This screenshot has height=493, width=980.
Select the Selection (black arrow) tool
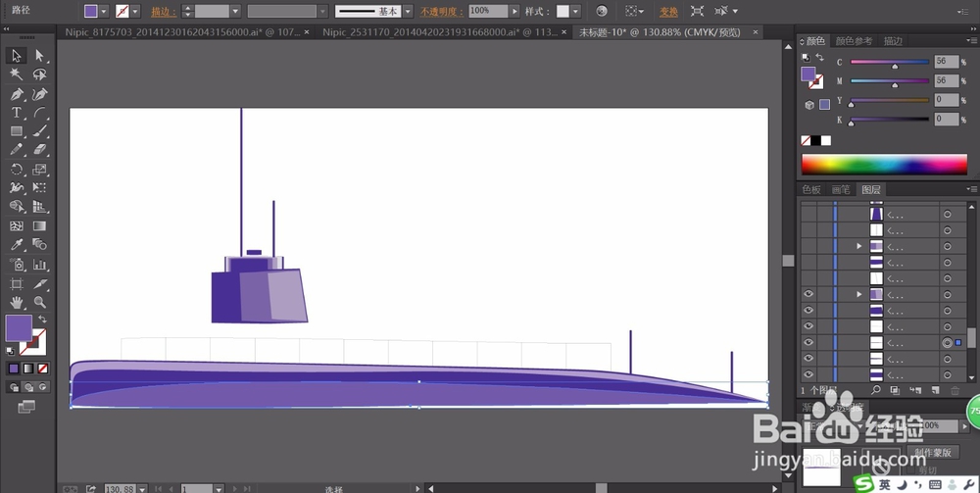(x=17, y=56)
